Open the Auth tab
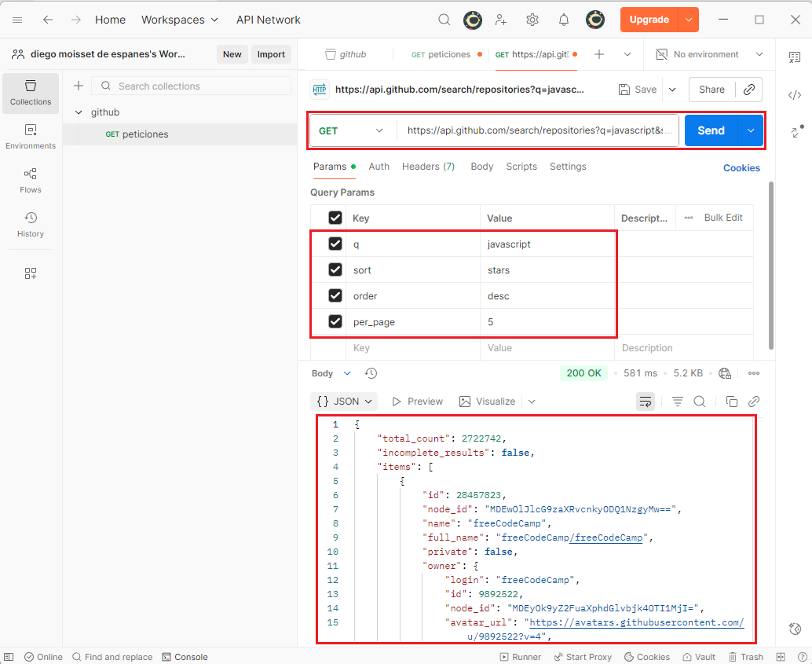The width and height of the screenshot is (812, 664). pyautogui.click(x=379, y=167)
